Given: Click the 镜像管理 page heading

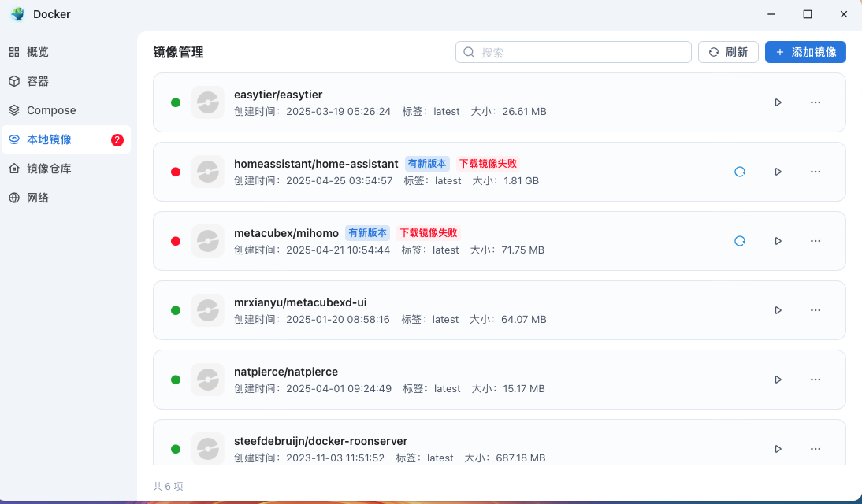Looking at the screenshot, I should (x=178, y=52).
